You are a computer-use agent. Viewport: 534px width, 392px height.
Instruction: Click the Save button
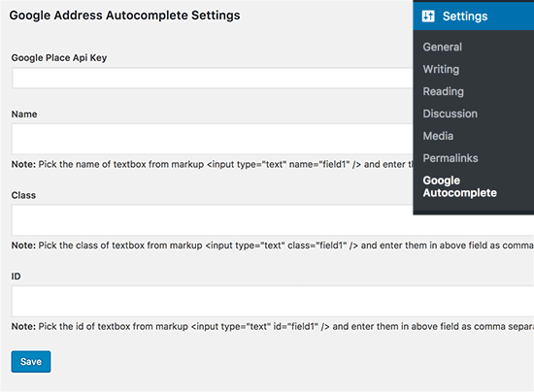click(x=31, y=361)
